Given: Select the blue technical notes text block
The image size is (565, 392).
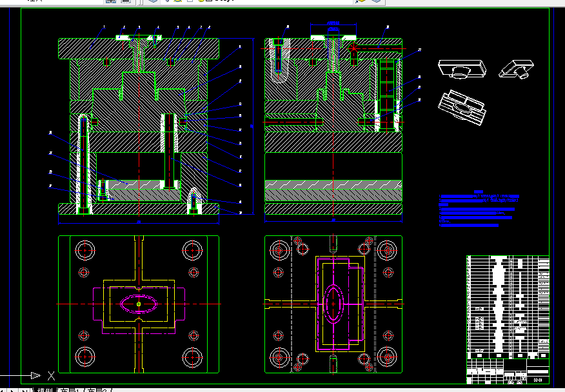Looking at the screenshot, I should pyautogui.click(x=479, y=209).
